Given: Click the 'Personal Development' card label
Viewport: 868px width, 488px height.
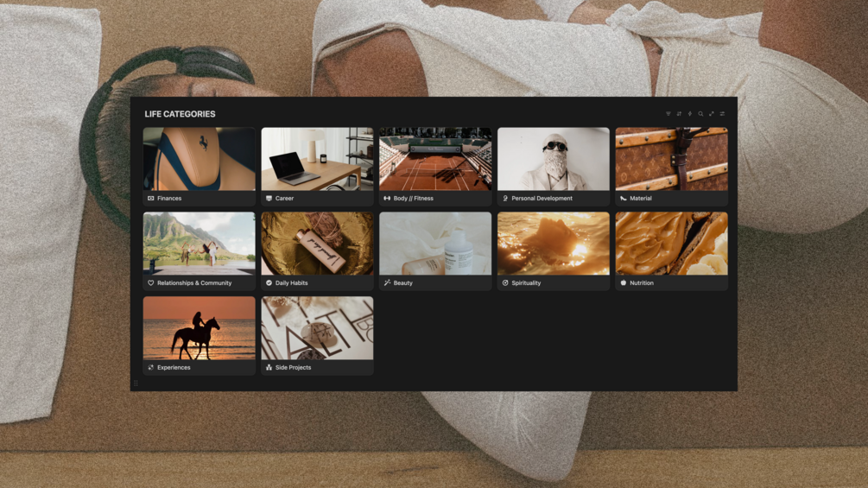Looking at the screenshot, I should coord(542,198).
